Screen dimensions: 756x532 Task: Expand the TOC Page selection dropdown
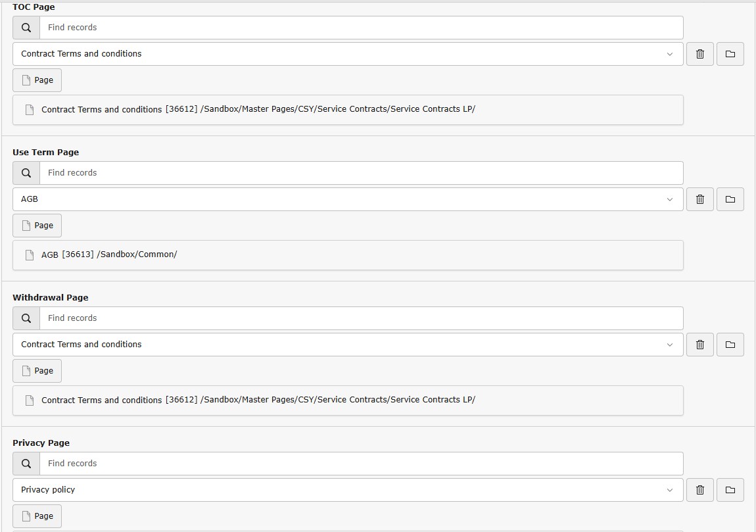click(347, 54)
